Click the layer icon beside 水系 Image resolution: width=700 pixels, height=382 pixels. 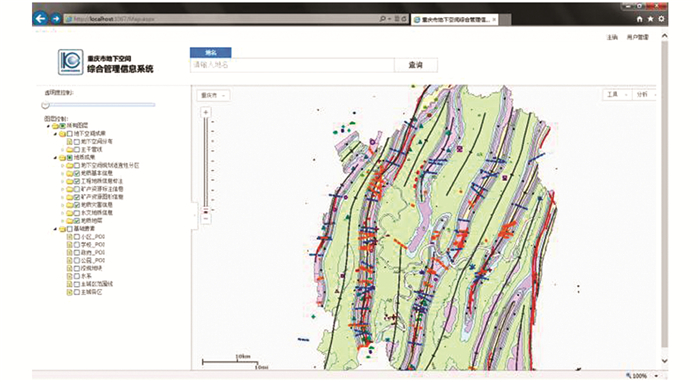tap(69, 277)
